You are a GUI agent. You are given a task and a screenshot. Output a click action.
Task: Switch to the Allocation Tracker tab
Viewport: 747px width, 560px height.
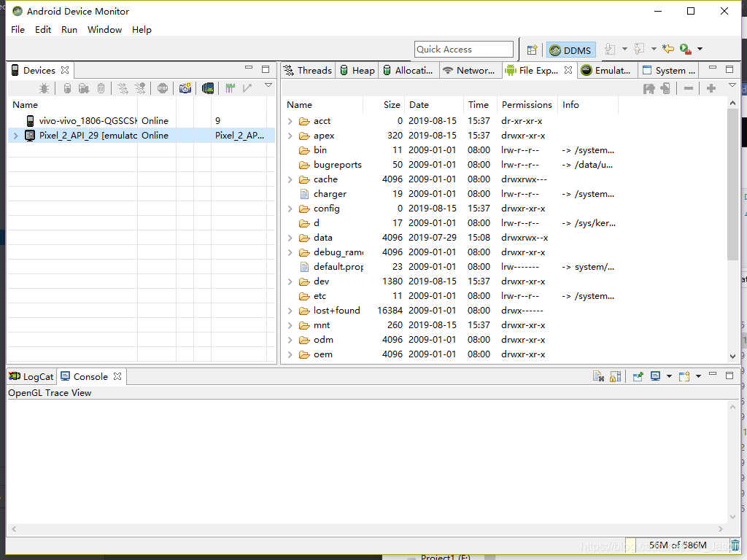click(x=409, y=71)
